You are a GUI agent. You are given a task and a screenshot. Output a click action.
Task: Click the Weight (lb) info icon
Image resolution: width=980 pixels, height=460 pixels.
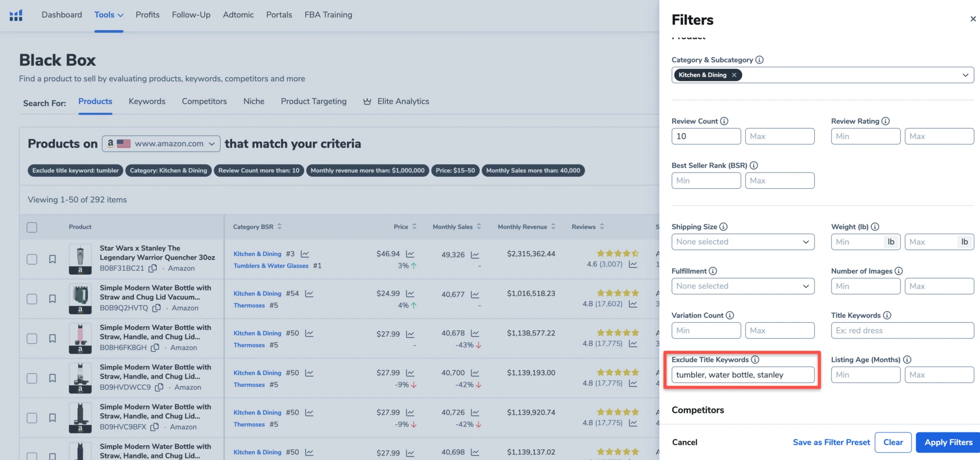coord(875,227)
